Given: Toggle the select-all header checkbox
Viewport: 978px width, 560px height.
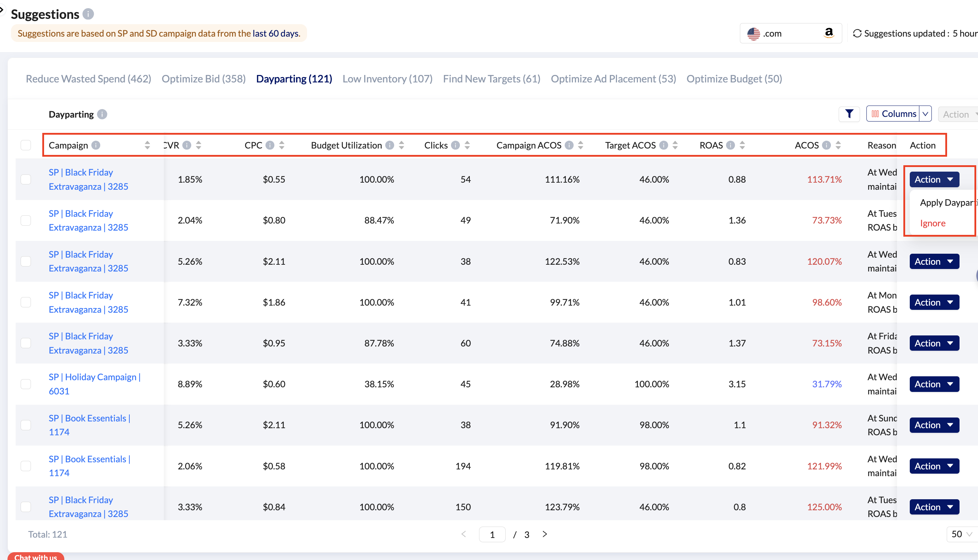Looking at the screenshot, I should tap(26, 145).
